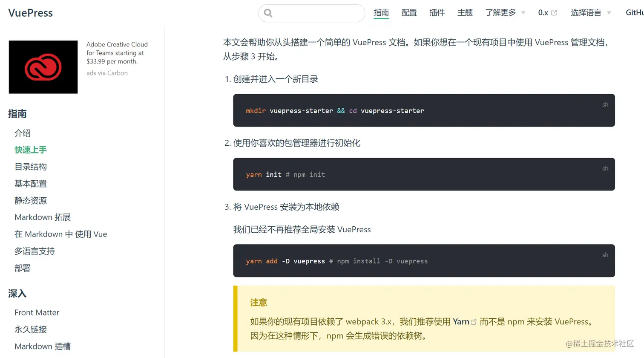Open 部署 in the sidebar

pos(23,268)
